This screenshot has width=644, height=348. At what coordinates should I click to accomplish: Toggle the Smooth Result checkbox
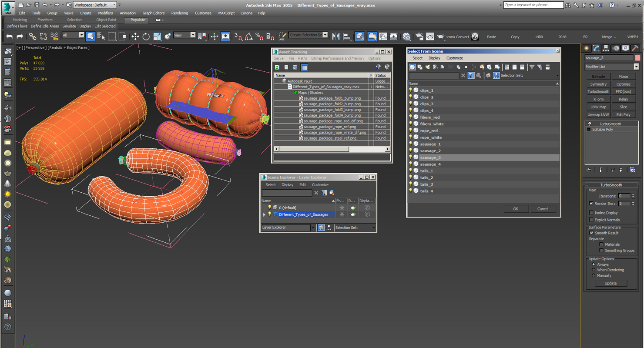[591, 233]
